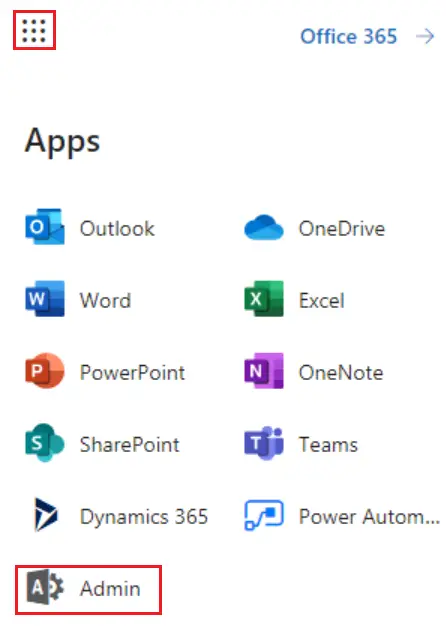The width and height of the screenshot is (446, 626).
Task: Choose the Excel text label
Action: [x=322, y=301]
